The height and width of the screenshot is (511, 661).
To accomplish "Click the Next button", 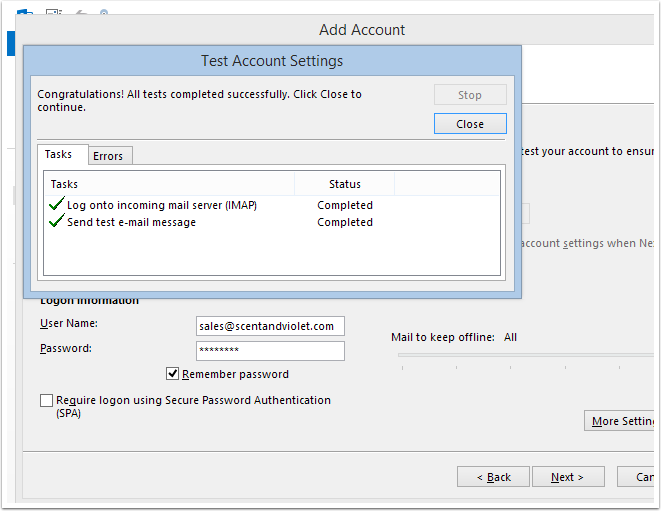I will [567, 477].
